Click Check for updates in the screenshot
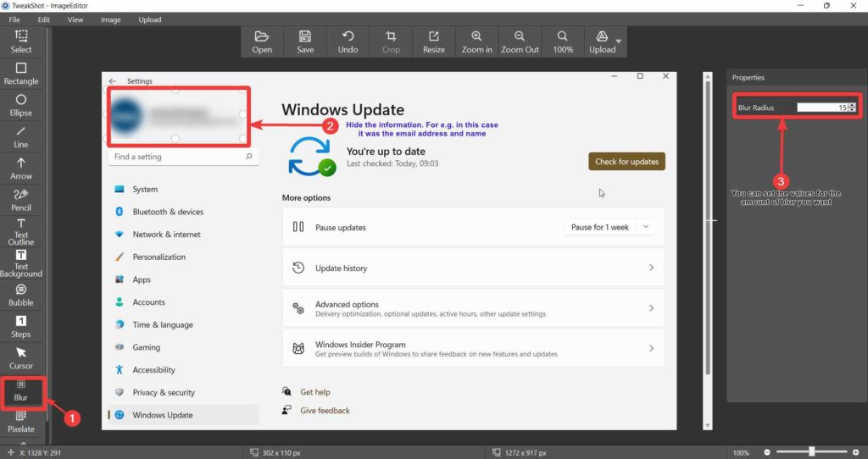The width and height of the screenshot is (868, 459). click(x=626, y=162)
